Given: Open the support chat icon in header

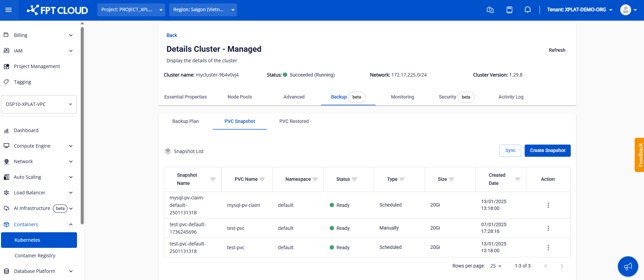Looking at the screenshot, I should tap(490, 10).
